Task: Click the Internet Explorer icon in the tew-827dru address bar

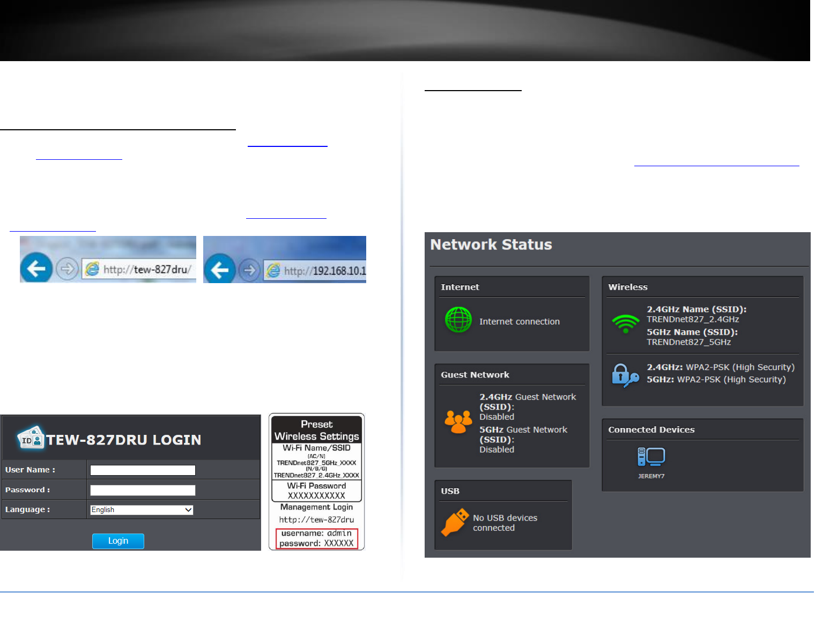Action: tap(92, 269)
